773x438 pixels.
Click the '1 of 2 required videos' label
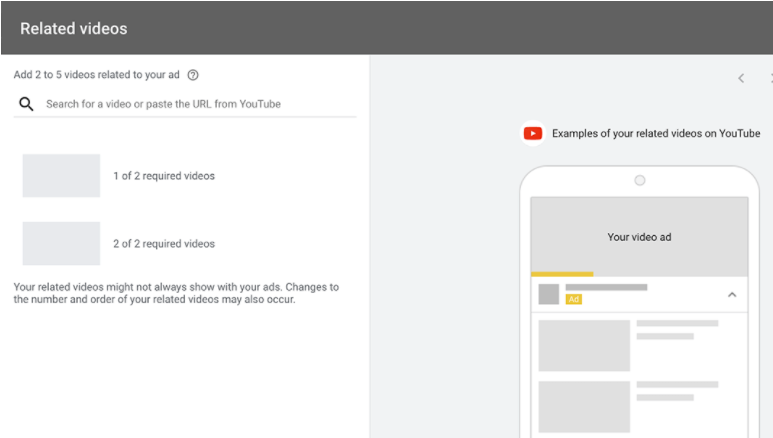(x=164, y=176)
